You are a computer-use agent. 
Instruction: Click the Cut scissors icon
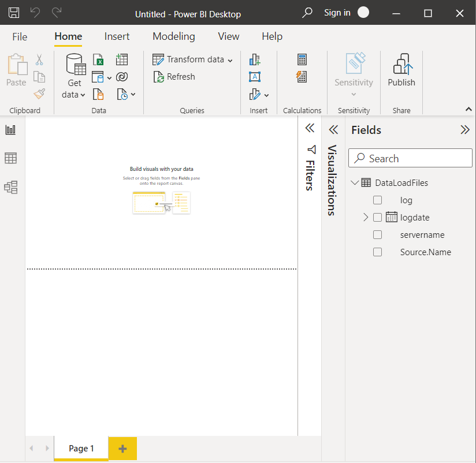click(x=39, y=59)
